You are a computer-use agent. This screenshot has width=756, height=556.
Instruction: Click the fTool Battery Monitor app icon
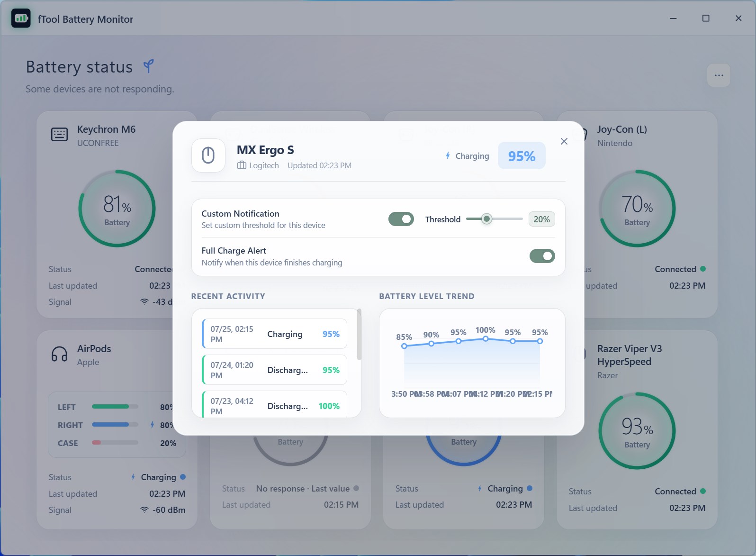tap(21, 18)
